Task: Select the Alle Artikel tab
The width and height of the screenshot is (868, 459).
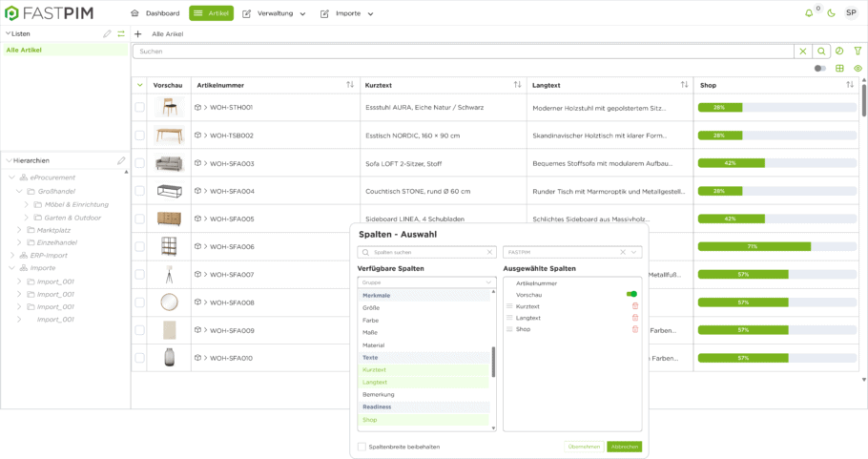Action: point(167,33)
